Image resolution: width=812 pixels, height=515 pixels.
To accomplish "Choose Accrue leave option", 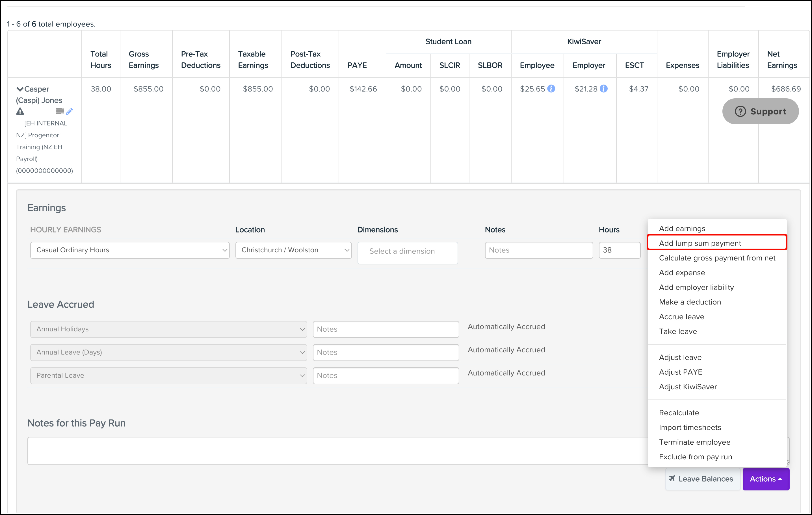I will pyautogui.click(x=681, y=317).
